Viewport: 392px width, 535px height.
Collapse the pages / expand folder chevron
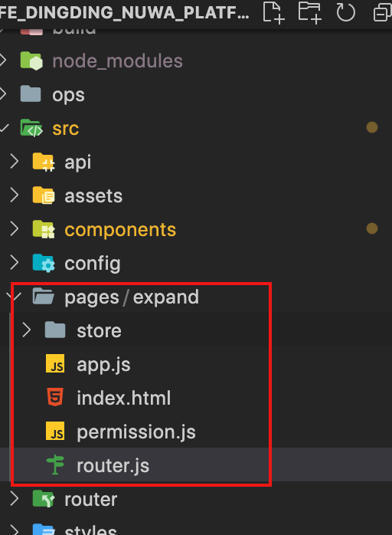pyautogui.click(x=13, y=296)
